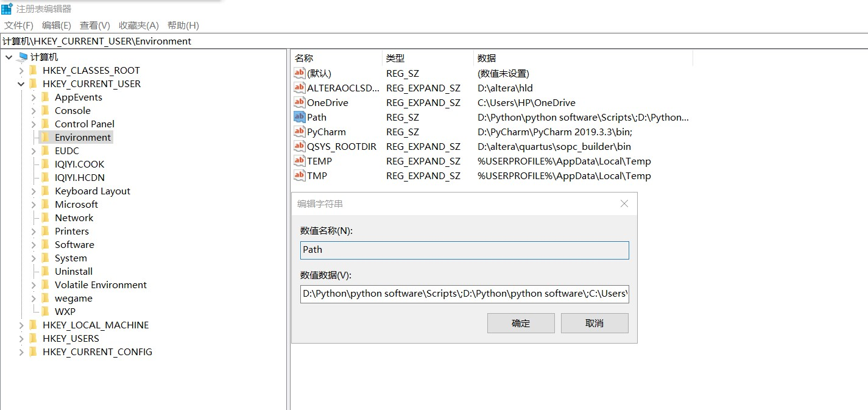Screen dimensions: 868x410
Task: Click the ab icon beside QSYS_ROOTDIR
Action: pyautogui.click(x=300, y=146)
